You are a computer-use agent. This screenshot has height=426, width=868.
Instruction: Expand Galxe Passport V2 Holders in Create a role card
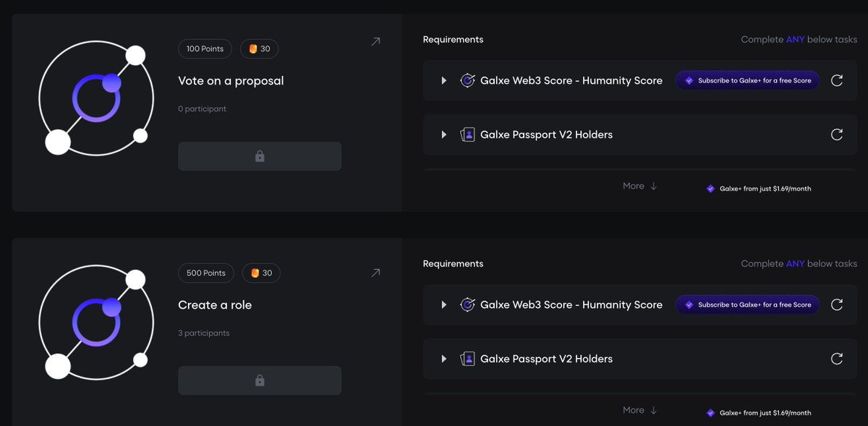pyautogui.click(x=444, y=359)
